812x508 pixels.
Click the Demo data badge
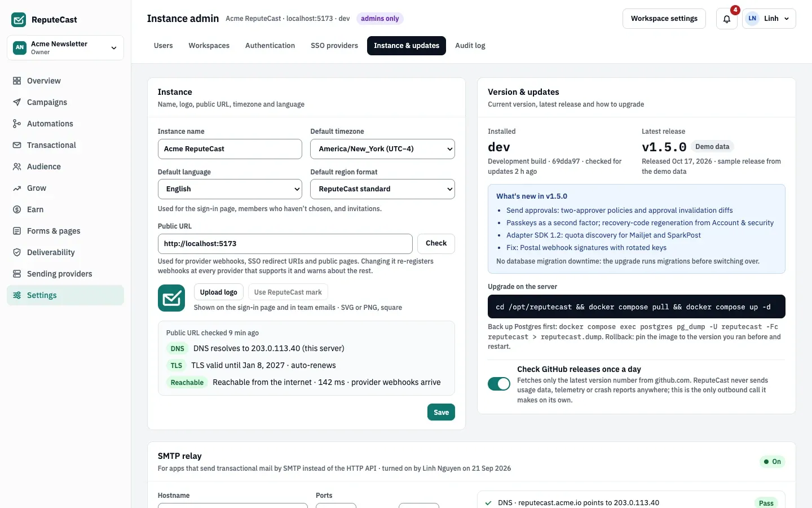(712, 147)
